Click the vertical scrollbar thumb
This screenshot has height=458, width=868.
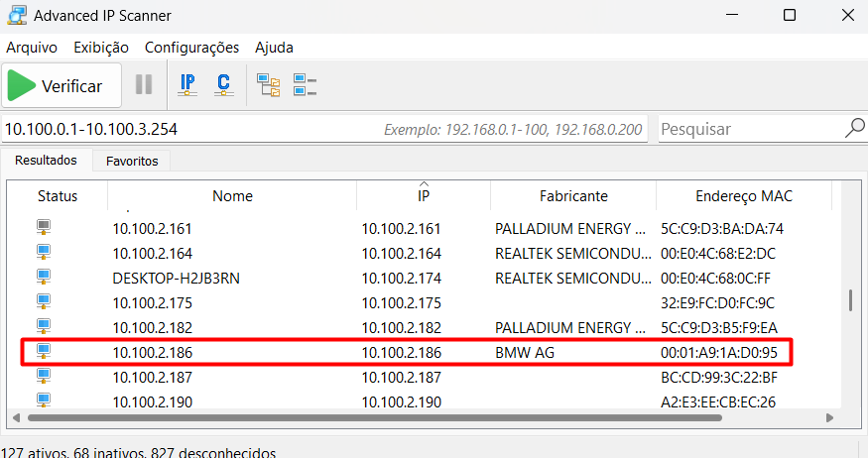pos(850,300)
